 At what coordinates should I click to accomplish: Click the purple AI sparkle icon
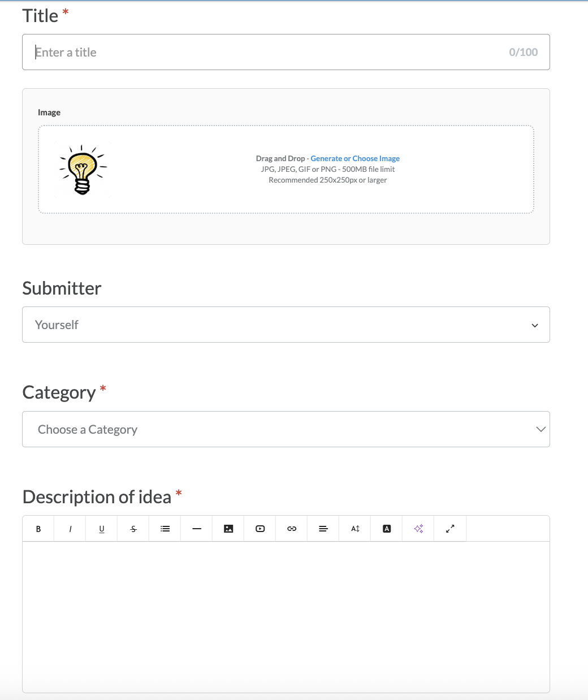(418, 529)
